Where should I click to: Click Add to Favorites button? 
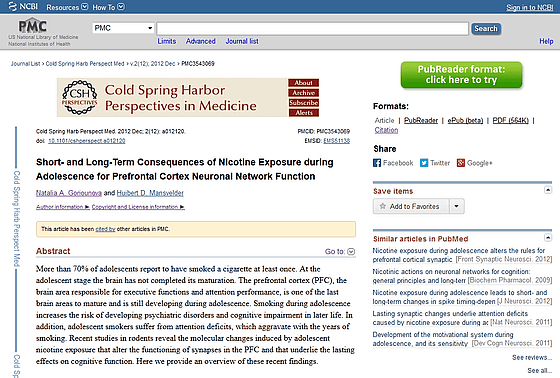(411, 206)
